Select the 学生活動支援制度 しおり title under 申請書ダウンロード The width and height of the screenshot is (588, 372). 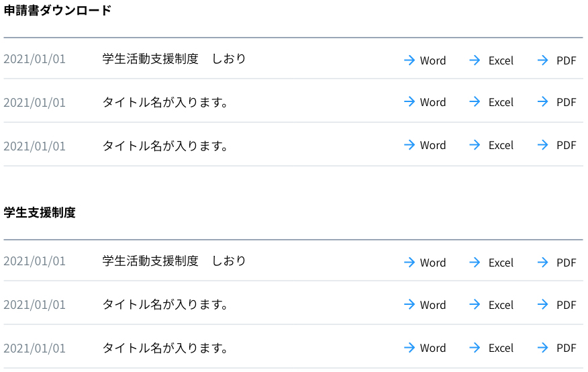[174, 59]
